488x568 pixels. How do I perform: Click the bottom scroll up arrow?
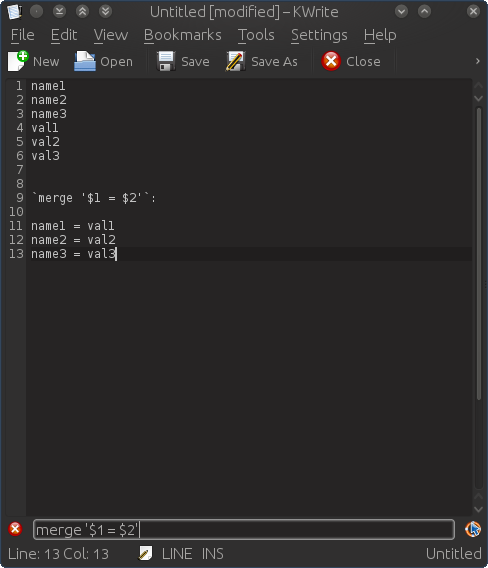(478, 496)
